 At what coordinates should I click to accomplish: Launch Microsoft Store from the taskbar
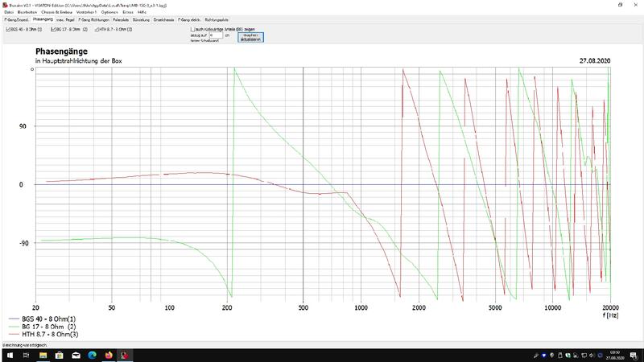coord(59,355)
